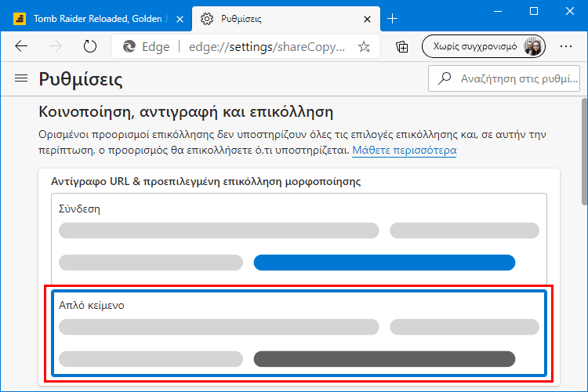Close the Ρυθμίσεις tab
The width and height of the screenshot is (588, 392).
pos(367,19)
